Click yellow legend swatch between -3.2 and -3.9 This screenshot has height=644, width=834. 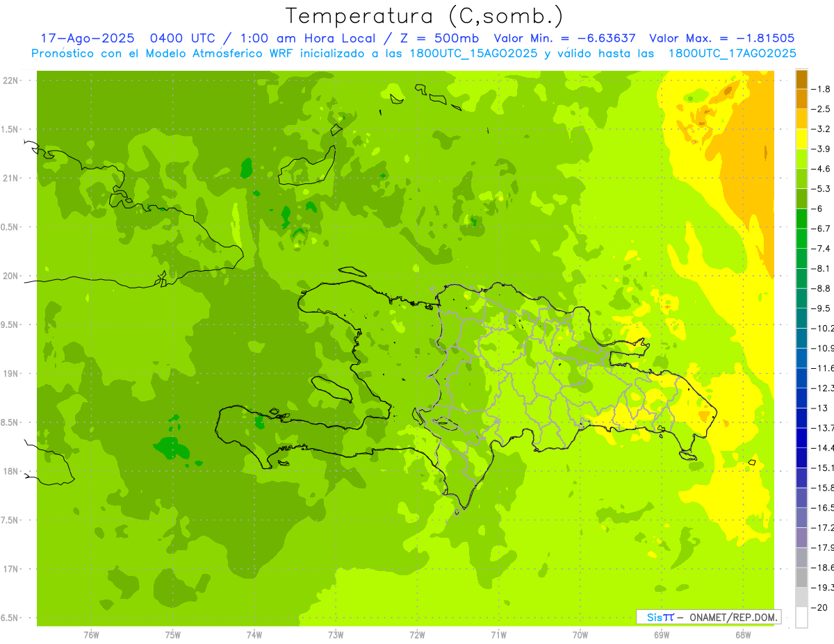point(802,139)
